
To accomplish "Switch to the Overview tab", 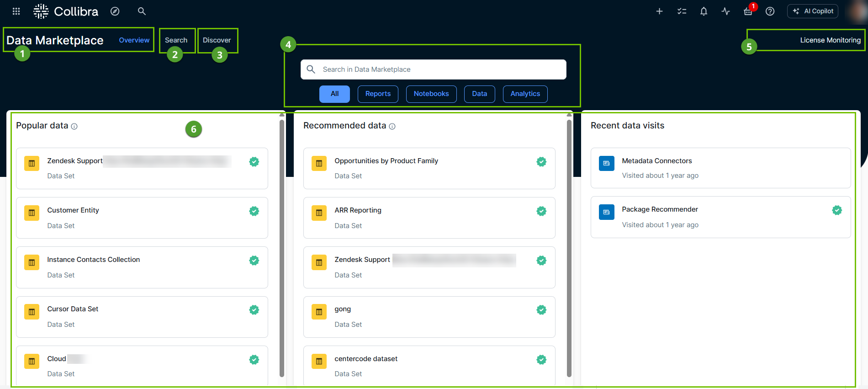I will [134, 40].
